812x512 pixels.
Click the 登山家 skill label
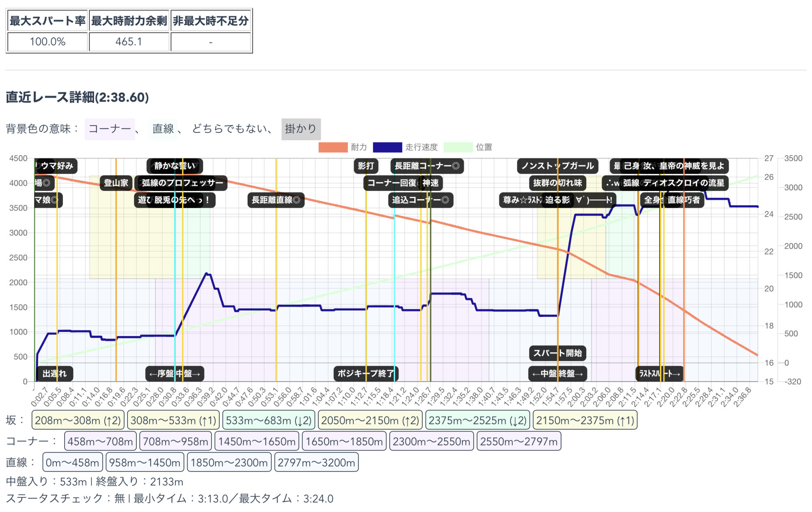click(116, 183)
